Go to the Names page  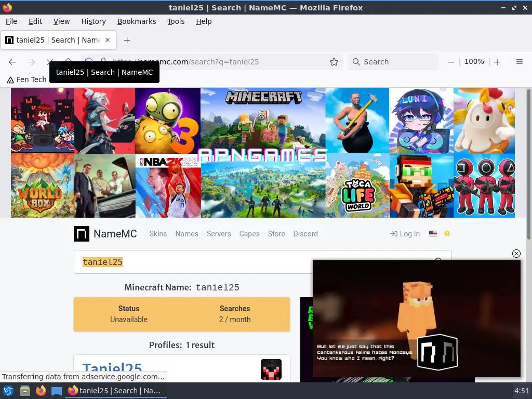click(x=187, y=234)
